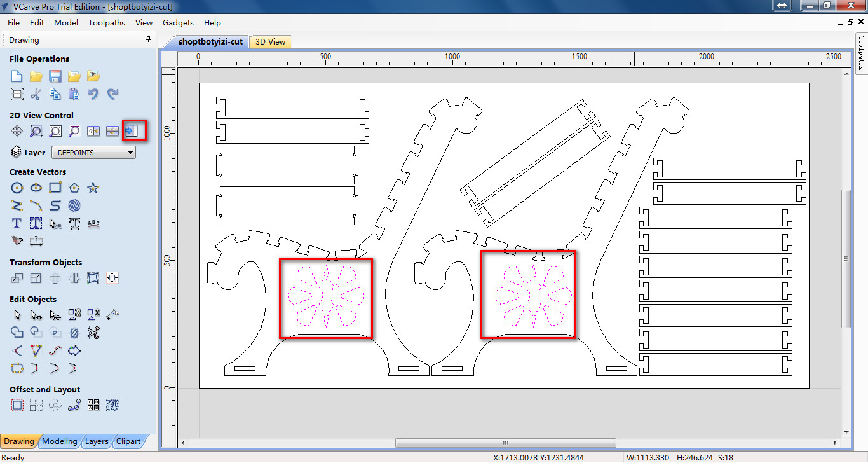Toggle the Drawing panel auto-hide pin
The height and width of the screenshot is (463, 868).
148,39
